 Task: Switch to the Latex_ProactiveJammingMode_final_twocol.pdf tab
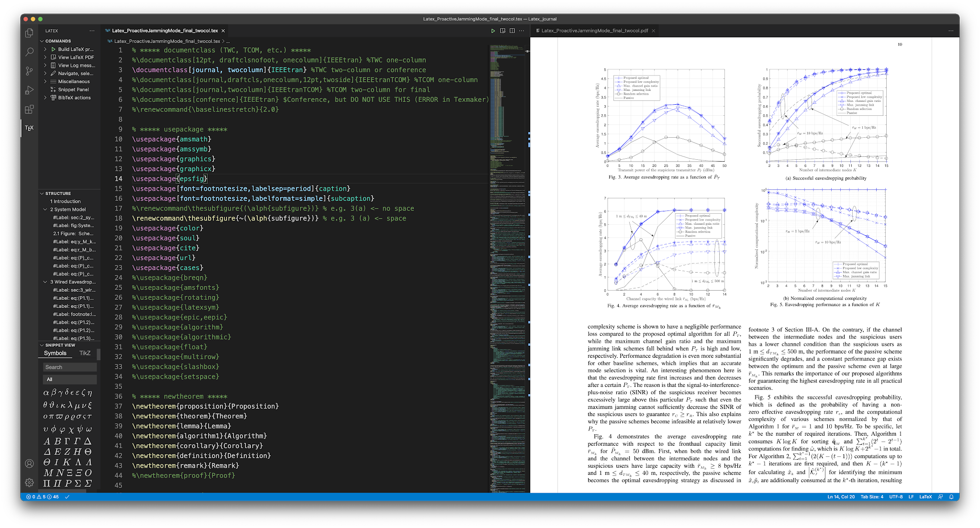(x=594, y=31)
